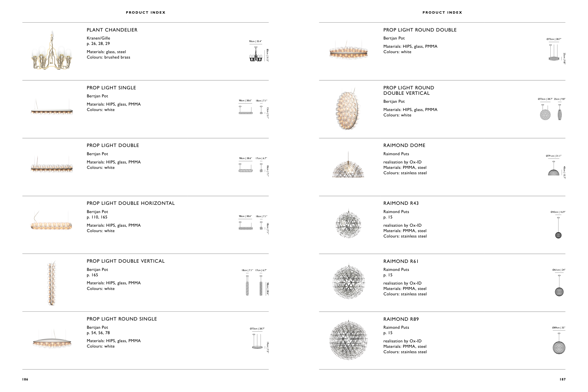Image resolution: width=588 pixels, height=392 pixels.
Task: Click page reference p. 54, 56, 78
Action: 98,333
